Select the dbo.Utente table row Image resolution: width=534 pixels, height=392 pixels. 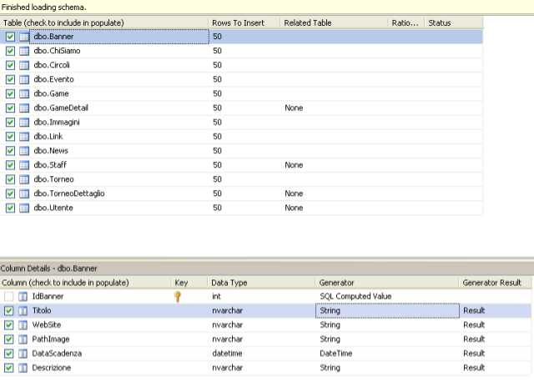(241, 208)
